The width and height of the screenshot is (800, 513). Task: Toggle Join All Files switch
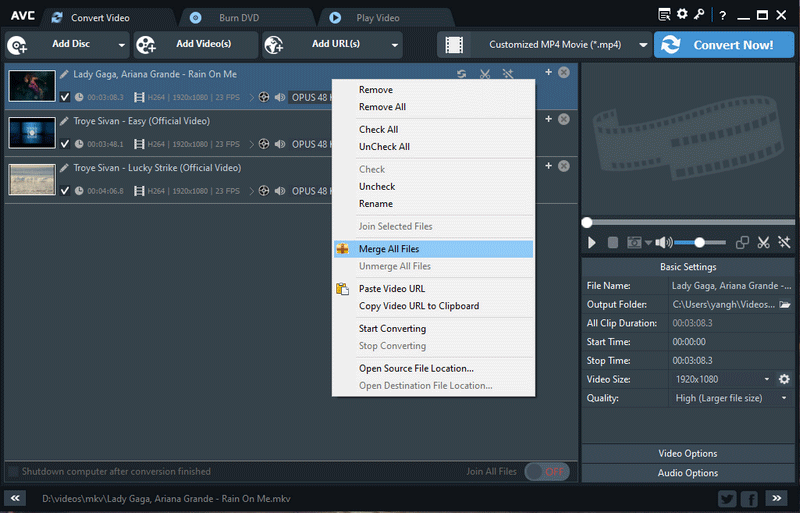(x=547, y=472)
